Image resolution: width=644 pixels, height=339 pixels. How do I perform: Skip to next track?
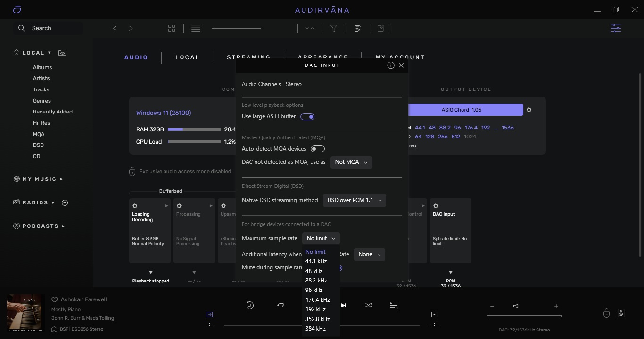click(343, 305)
